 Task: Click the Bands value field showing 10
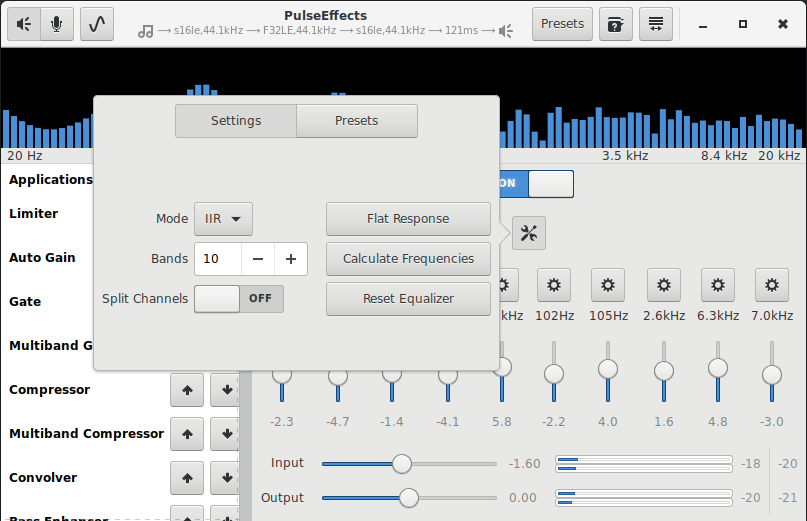[218, 259]
